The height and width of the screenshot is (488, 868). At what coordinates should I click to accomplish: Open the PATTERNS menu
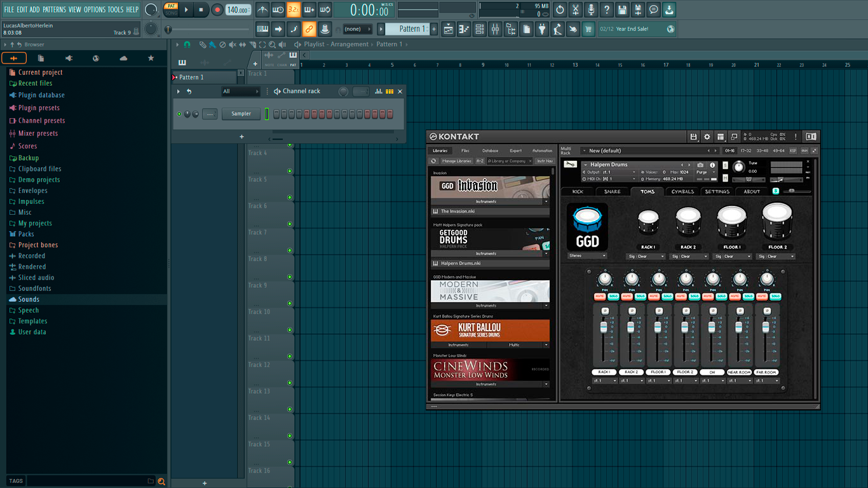pyautogui.click(x=54, y=10)
